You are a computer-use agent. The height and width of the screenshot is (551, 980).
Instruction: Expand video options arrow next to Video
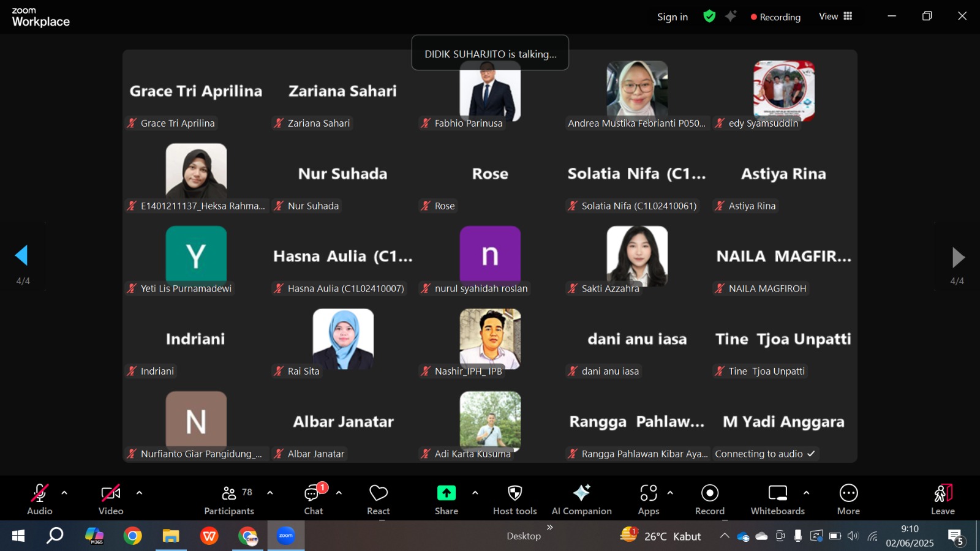(x=139, y=493)
